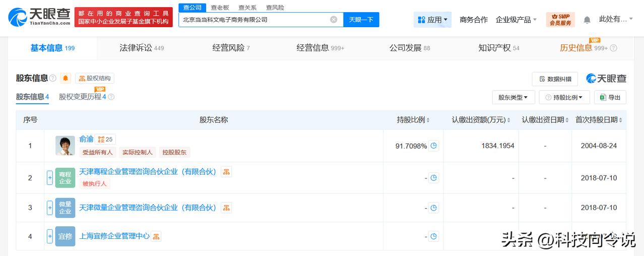644x256 pixels.
Task: Open the 持股比例 filter dropdown
Action: click(x=564, y=97)
